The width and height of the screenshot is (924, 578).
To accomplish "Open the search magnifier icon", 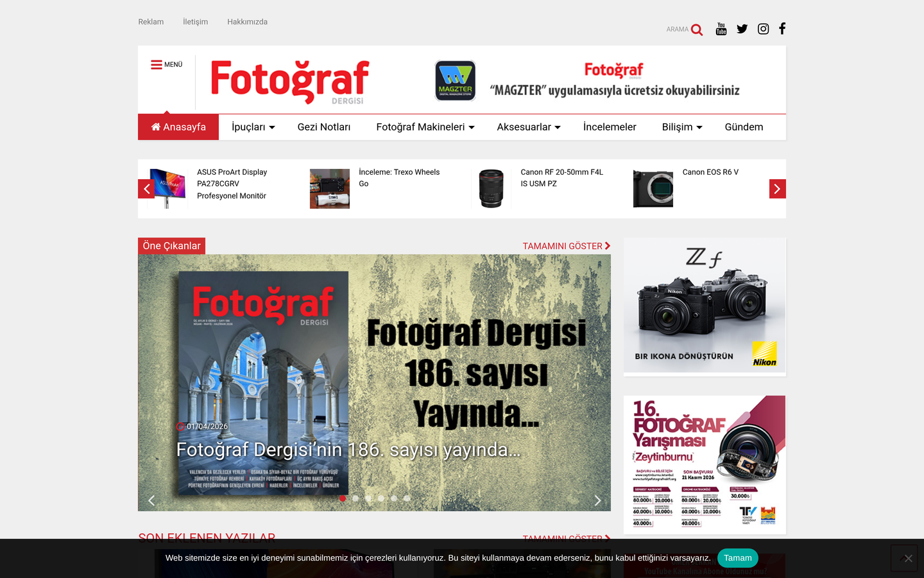I will 697,30.
